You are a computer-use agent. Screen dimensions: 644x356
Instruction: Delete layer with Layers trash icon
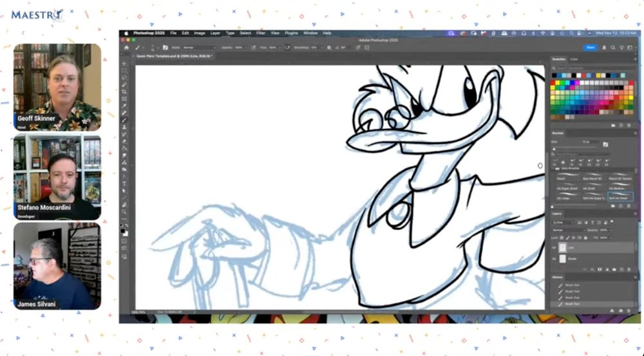point(629,269)
